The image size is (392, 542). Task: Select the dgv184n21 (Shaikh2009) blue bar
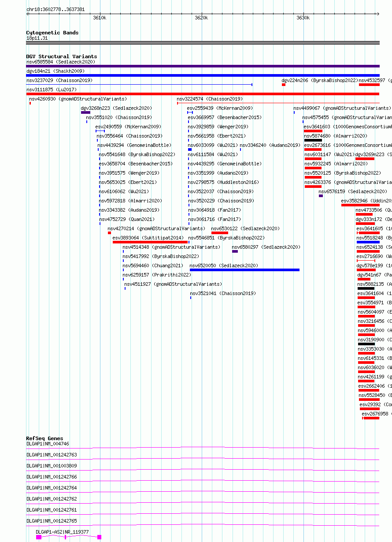[x=203, y=75]
